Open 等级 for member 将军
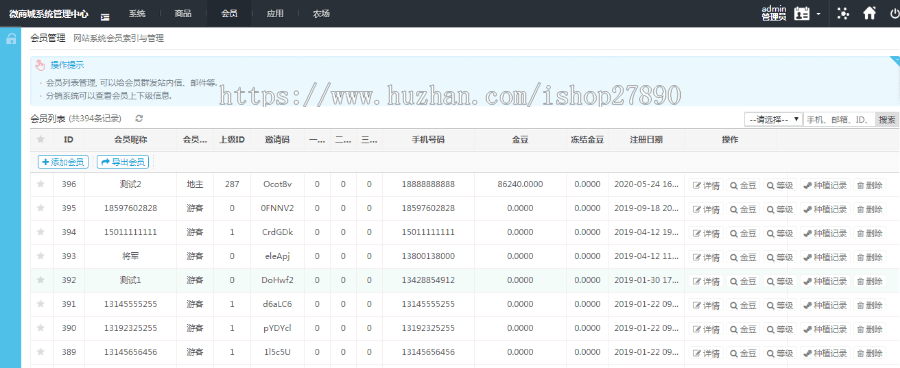Image resolution: width=900 pixels, height=368 pixels. (x=779, y=257)
